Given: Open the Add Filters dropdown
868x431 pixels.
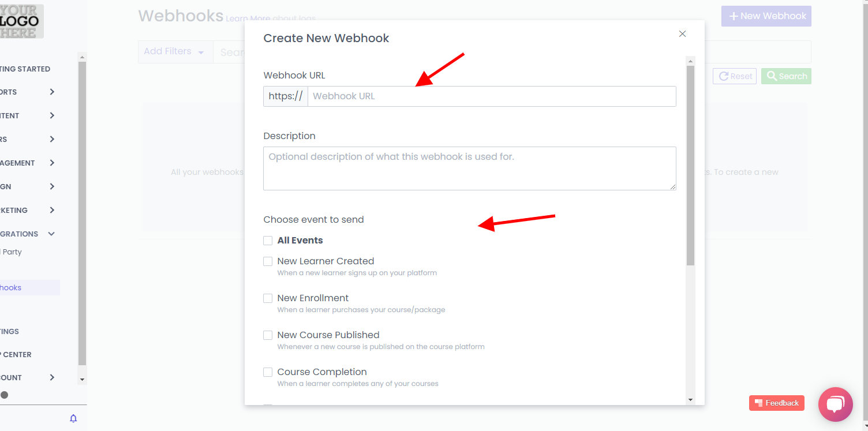Looking at the screenshot, I should [x=174, y=51].
